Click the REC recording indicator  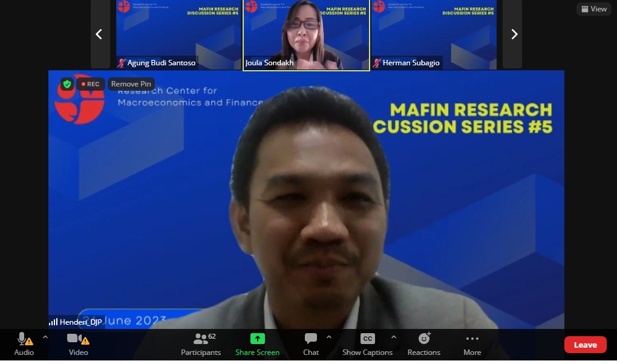pyautogui.click(x=91, y=84)
